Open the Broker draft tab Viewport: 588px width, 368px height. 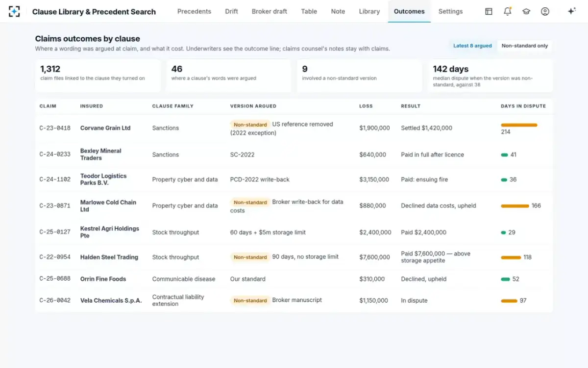pos(269,11)
